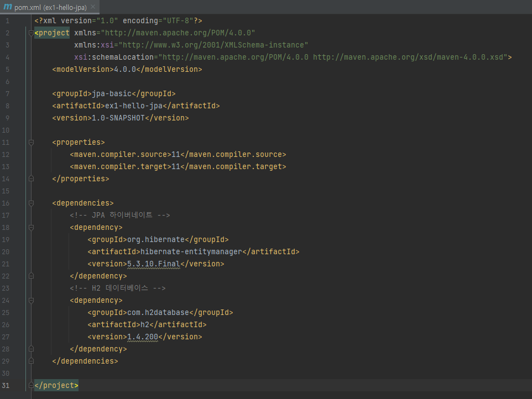Click the version value 1.0-SNAPSHOT
This screenshot has width=532, height=399.
tap(118, 118)
